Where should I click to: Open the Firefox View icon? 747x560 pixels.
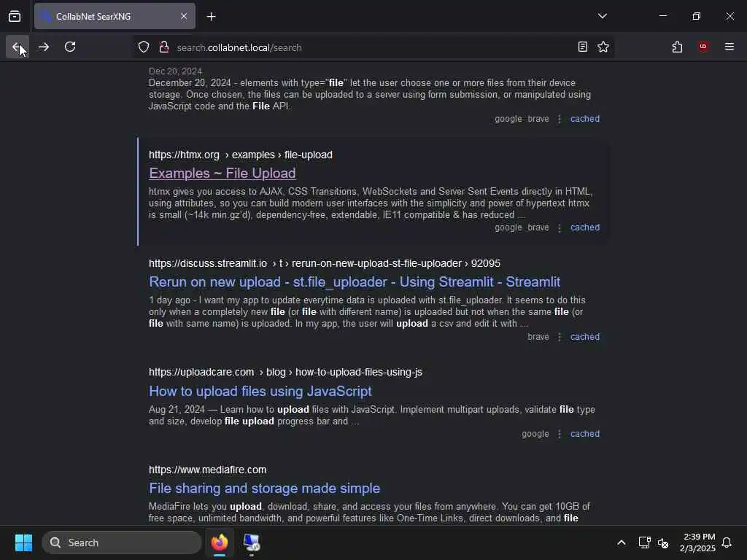15,16
